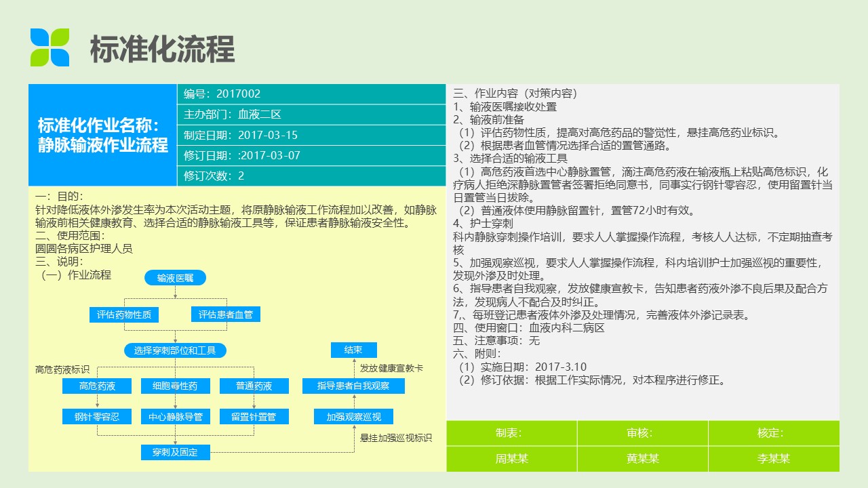
Task: Select the 评估药物性质 flowchart box
Action: 124,314
